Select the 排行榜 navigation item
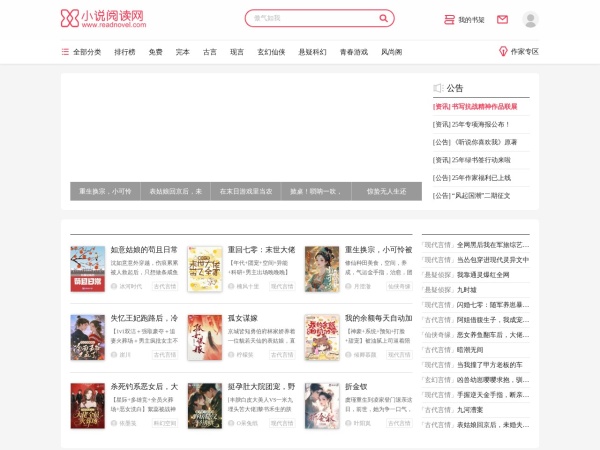 124,51
